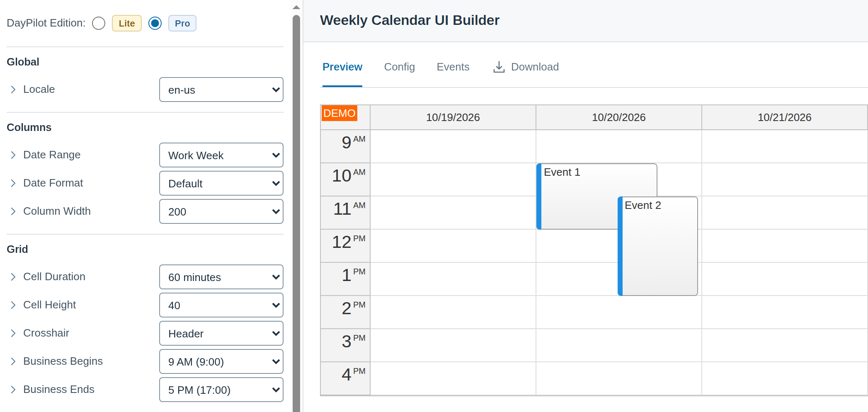This screenshot has width=868, height=412.
Task: Open the Header crosshair dropdown
Action: coord(221,333)
